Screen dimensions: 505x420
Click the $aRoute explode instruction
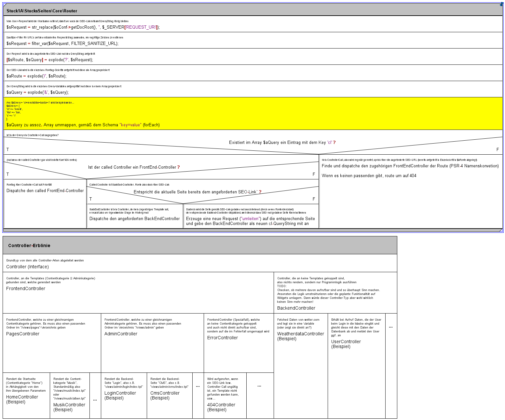(36, 76)
